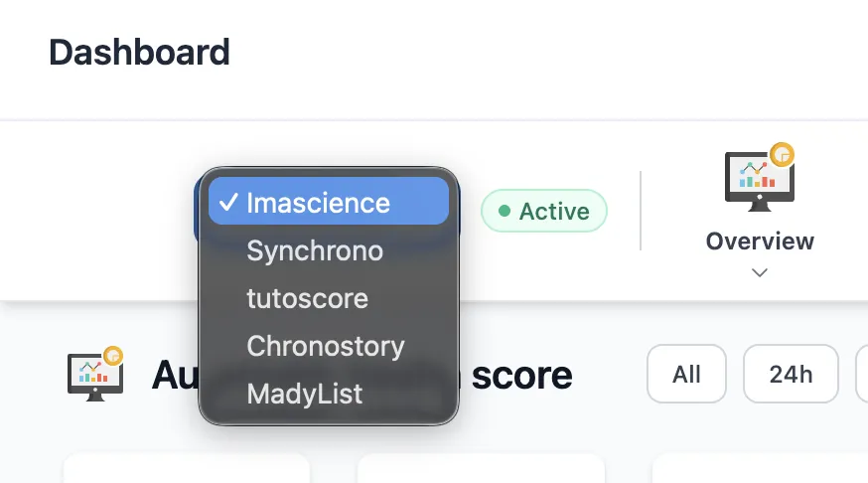
Task: Pick tutoscore from the project list
Action: (x=307, y=298)
